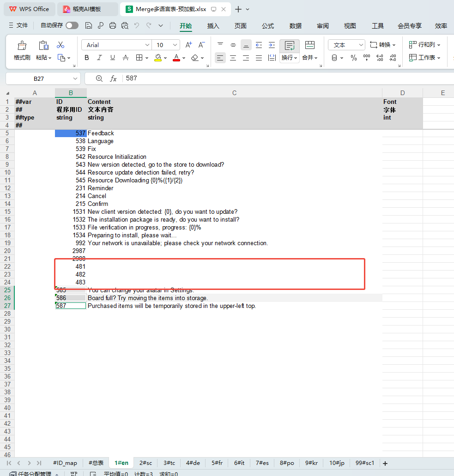Image resolution: width=454 pixels, height=476 pixels.
Task: Open the 文件 file menu
Action: pos(18,26)
